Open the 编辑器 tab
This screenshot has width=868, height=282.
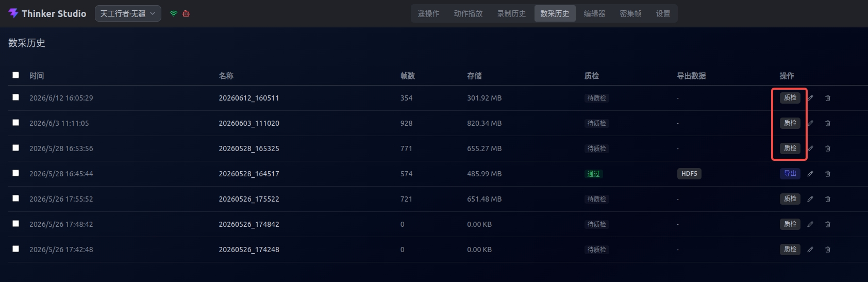[594, 13]
